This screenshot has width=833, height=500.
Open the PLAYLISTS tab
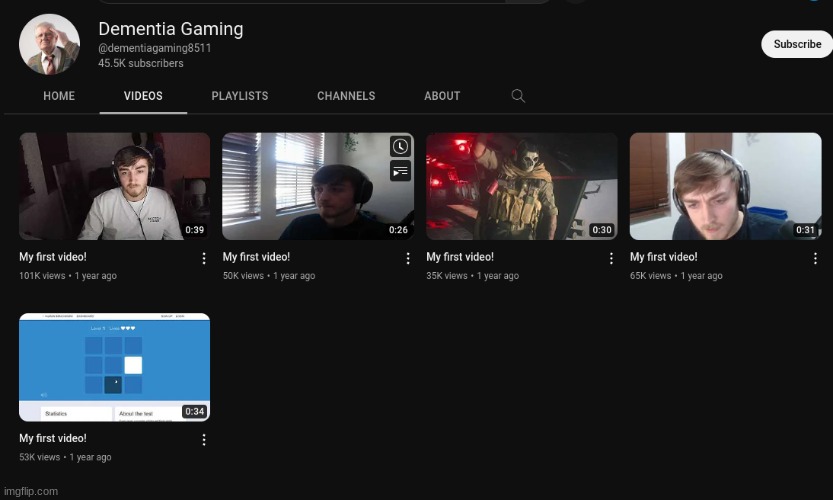(x=240, y=96)
